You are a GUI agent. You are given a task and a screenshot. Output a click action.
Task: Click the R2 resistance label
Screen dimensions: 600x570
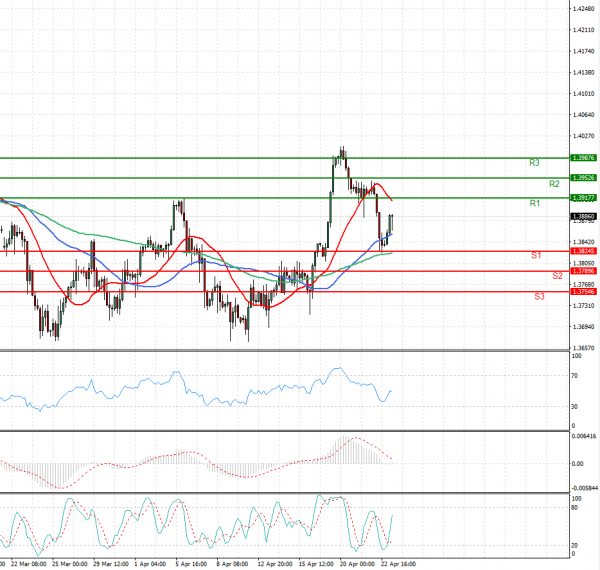click(x=554, y=184)
